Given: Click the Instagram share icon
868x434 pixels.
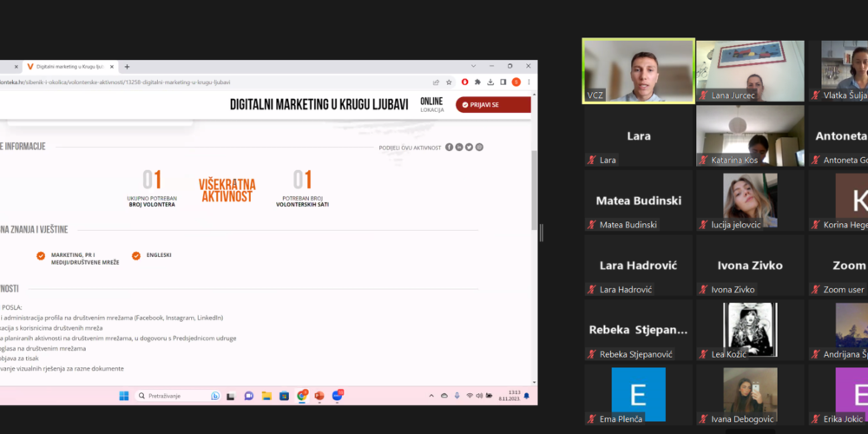Looking at the screenshot, I should tap(479, 147).
